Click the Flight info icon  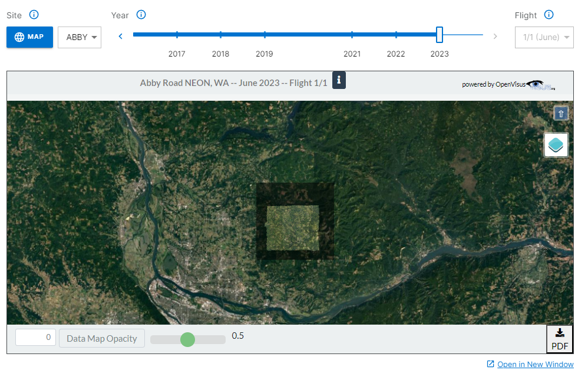coord(549,15)
